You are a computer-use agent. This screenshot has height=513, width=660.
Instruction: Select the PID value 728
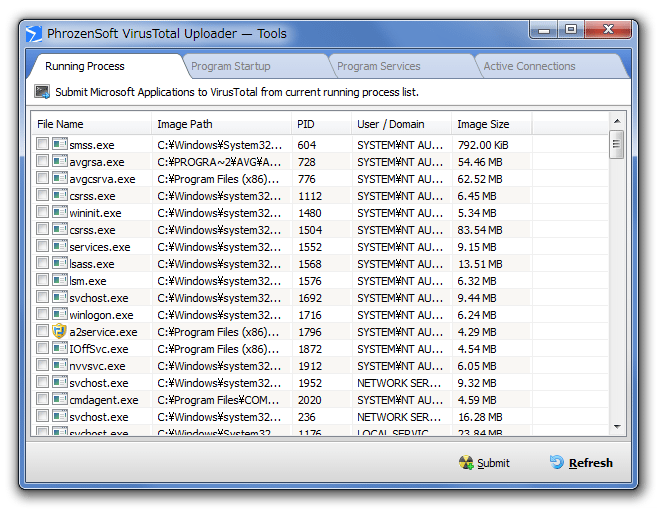(x=306, y=162)
